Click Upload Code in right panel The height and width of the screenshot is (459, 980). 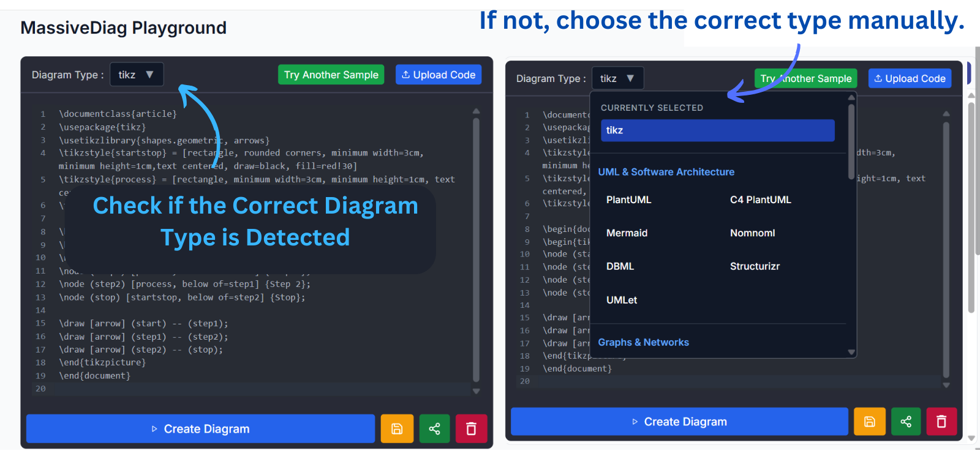coord(910,78)
